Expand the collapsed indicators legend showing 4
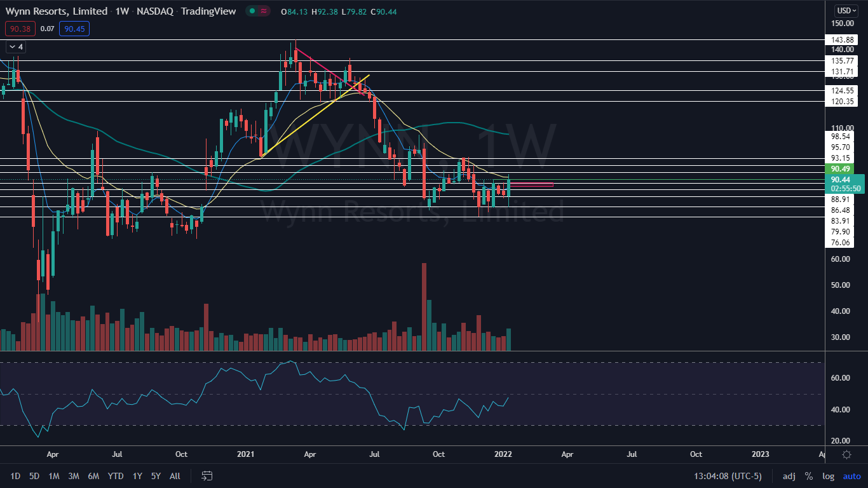 tap(15, 47)
